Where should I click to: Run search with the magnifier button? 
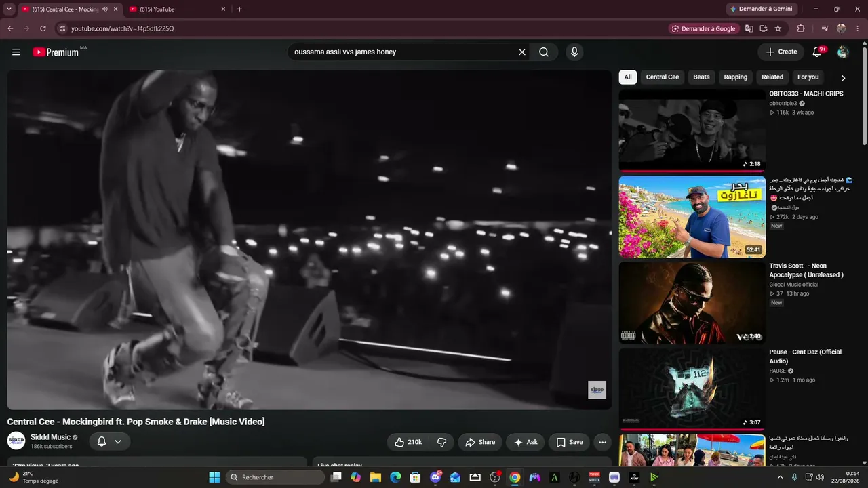click(x=544, y=52)
